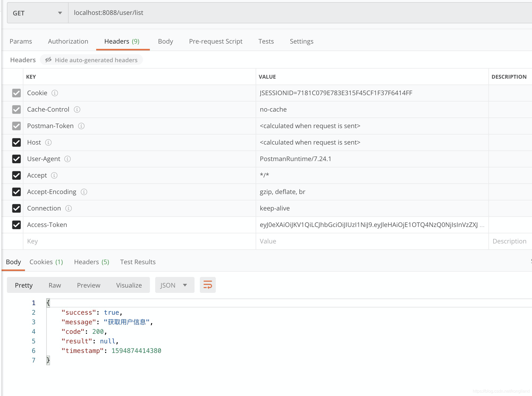This screenshot has width=532, height=396.
Task: Select the request Headers (9) tab
Action: pos(122,41)
